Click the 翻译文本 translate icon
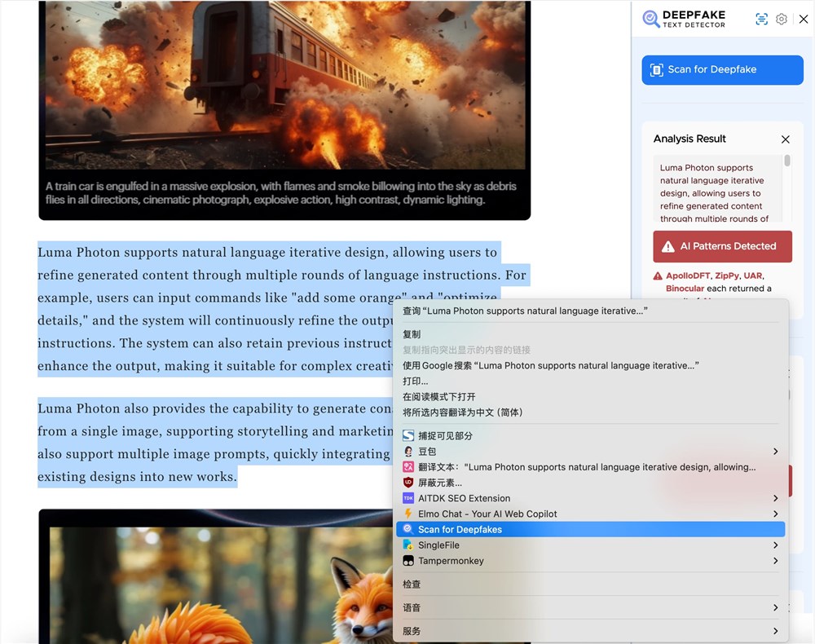 pyautogui.click(x=408, y=467)
